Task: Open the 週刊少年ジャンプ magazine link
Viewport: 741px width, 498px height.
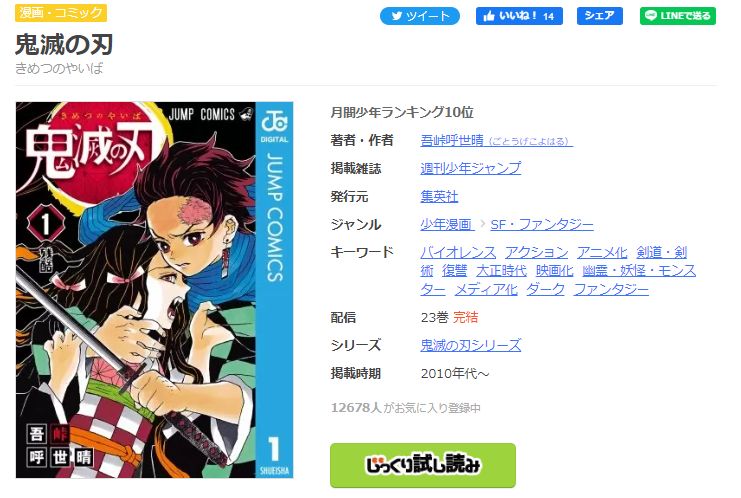Action: point(471,168)
